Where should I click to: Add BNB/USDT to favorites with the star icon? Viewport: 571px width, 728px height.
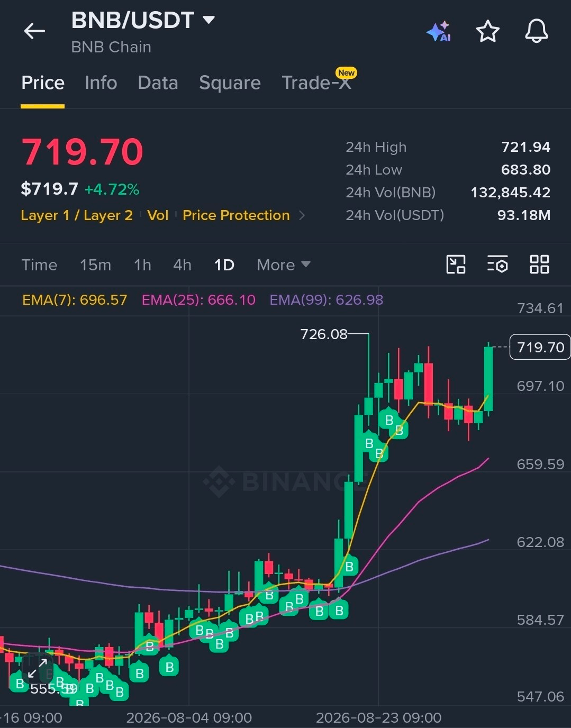(487, 31)
